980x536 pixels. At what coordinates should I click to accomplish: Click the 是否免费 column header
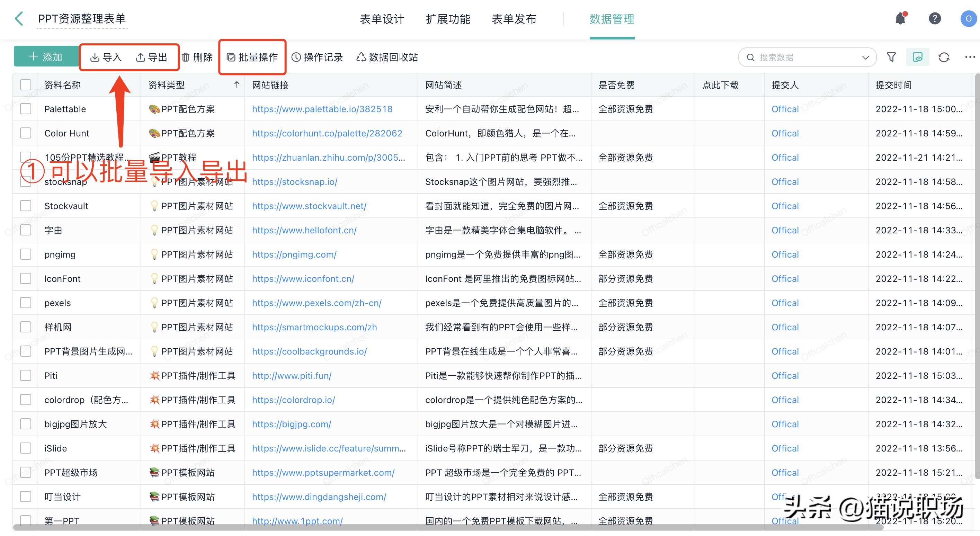(616, 85)
